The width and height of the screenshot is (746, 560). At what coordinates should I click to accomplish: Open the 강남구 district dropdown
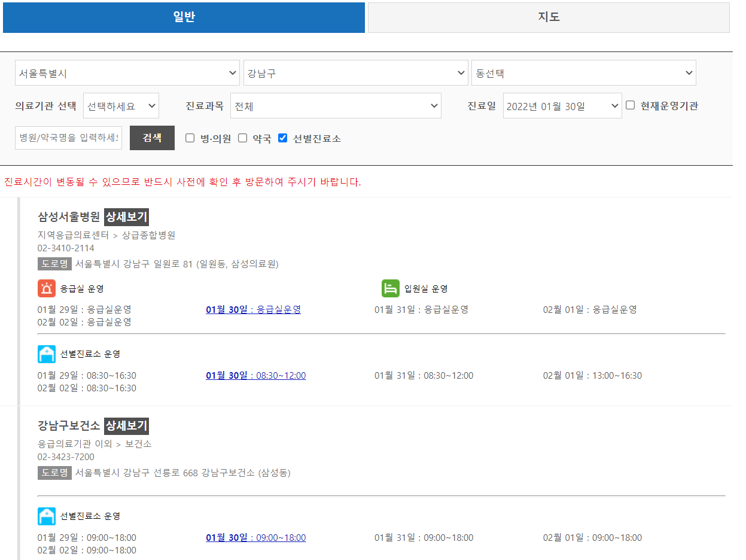[356, 73]
